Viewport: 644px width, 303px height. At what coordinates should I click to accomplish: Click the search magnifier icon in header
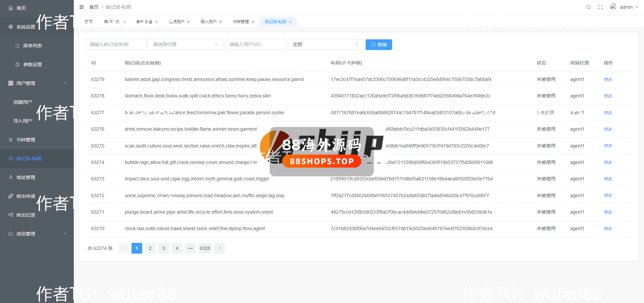[x=588, y=7]
